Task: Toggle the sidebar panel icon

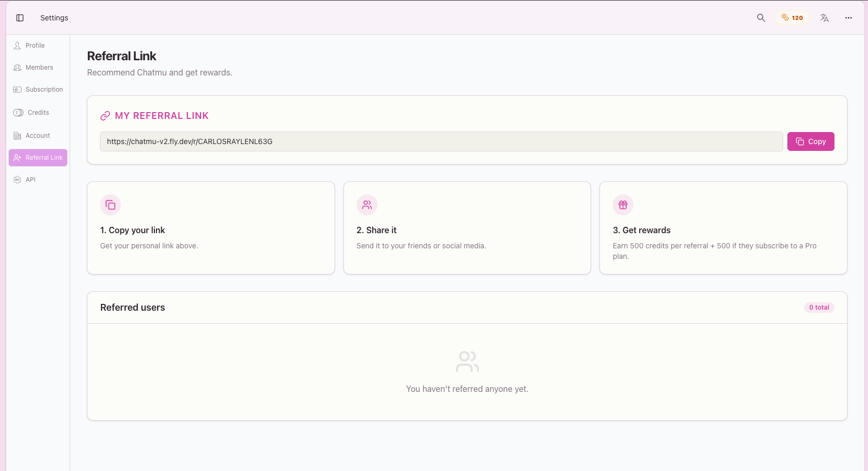Action: coord(20,18)
